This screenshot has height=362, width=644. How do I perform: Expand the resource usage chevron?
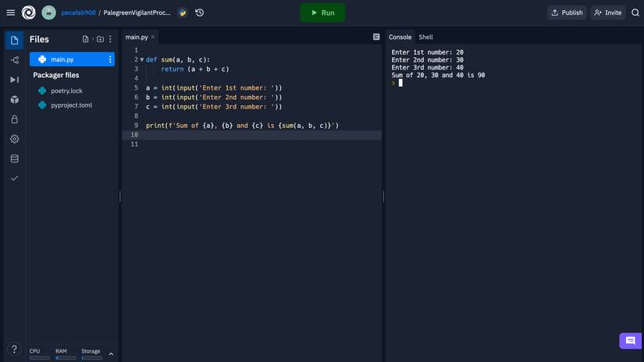tap(111, 353)
